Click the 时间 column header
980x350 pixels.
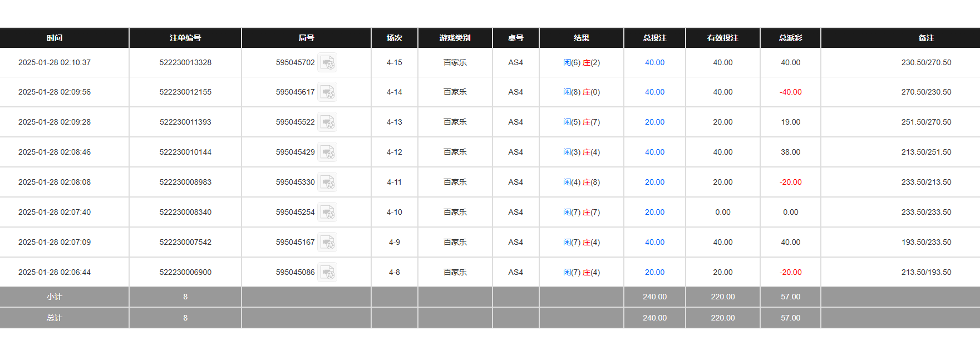coord(55,38)
